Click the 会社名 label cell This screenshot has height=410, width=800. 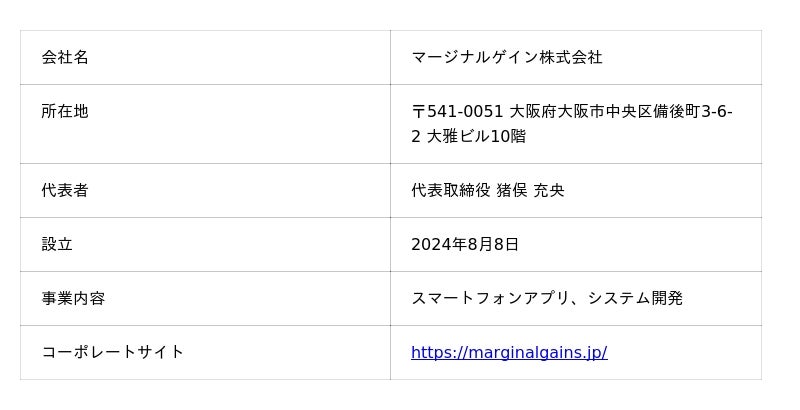tap(65, 57)
